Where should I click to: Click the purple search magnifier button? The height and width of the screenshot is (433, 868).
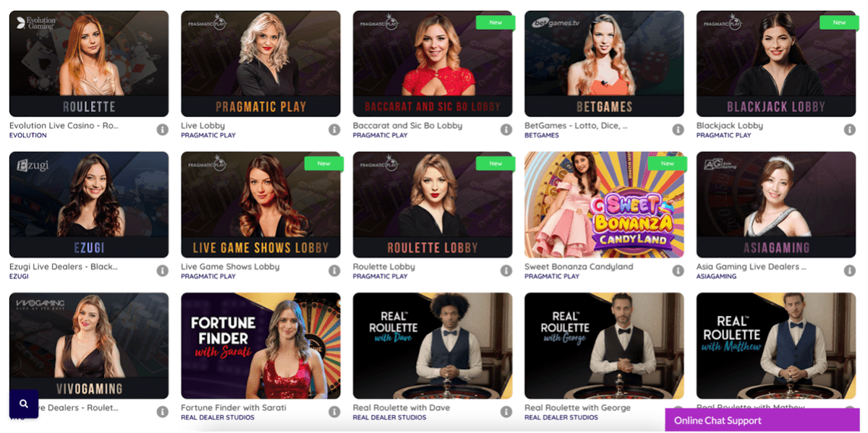click(x=24, y=404)
